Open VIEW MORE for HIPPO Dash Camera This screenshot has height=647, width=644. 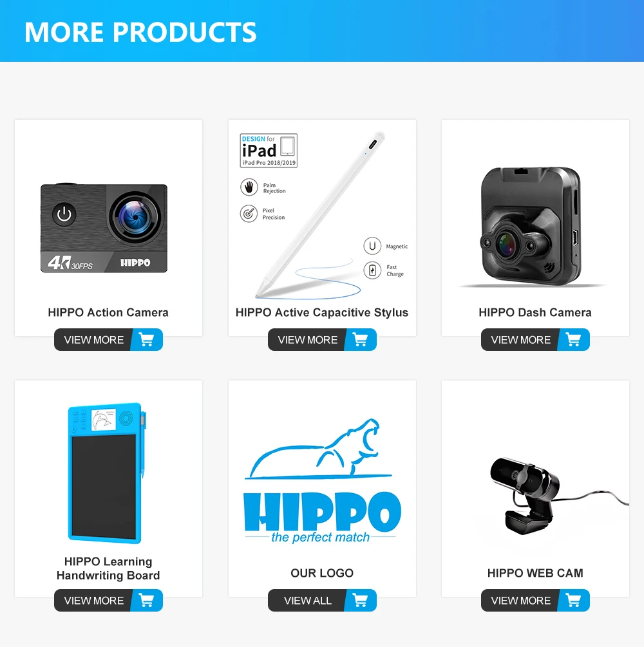[x=520, y=339]
